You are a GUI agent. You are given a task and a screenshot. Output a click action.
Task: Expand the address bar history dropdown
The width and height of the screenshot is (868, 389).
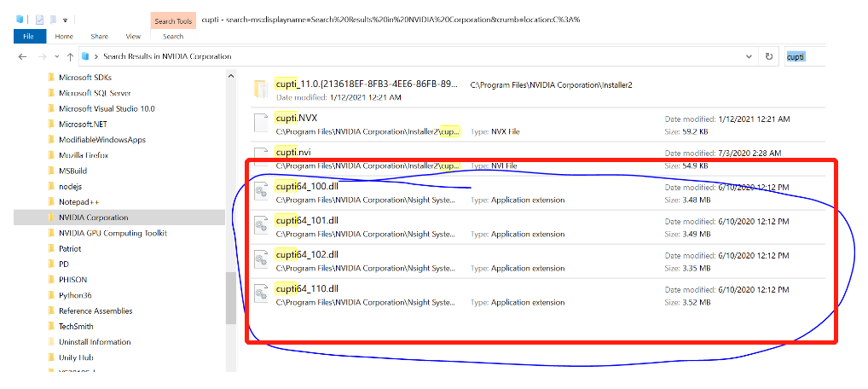(x=749, y=56)
